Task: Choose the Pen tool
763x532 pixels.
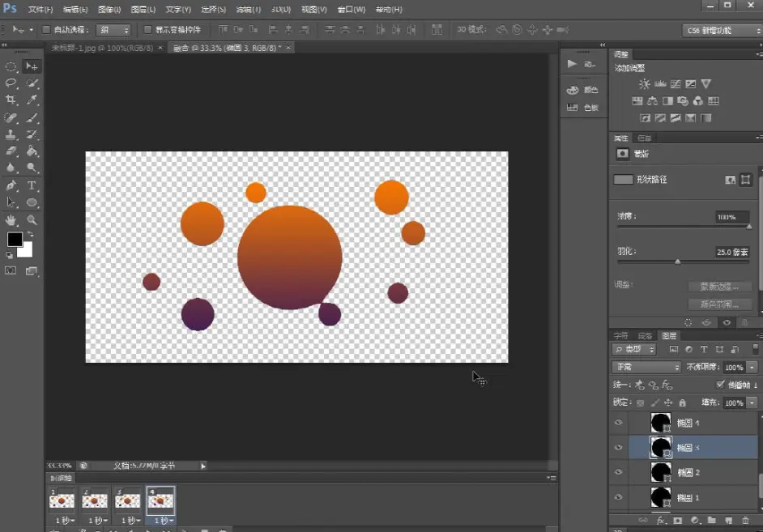Action: [x=11, y=185]
